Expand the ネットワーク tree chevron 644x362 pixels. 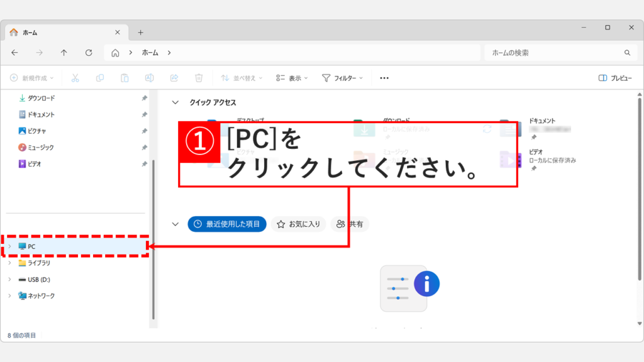(9, 296)
